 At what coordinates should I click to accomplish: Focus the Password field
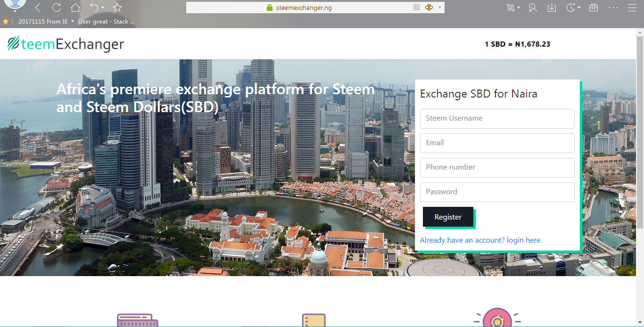click(x=497, y=192)
